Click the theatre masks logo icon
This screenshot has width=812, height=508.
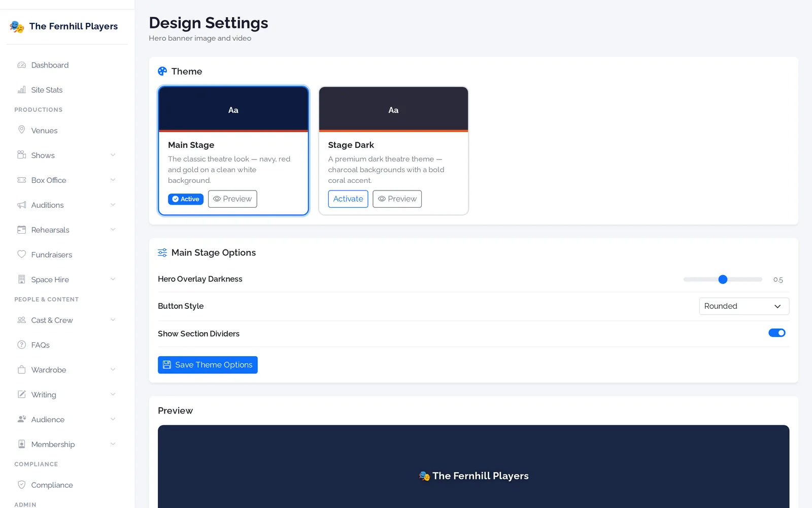click(x=17, y=26)
